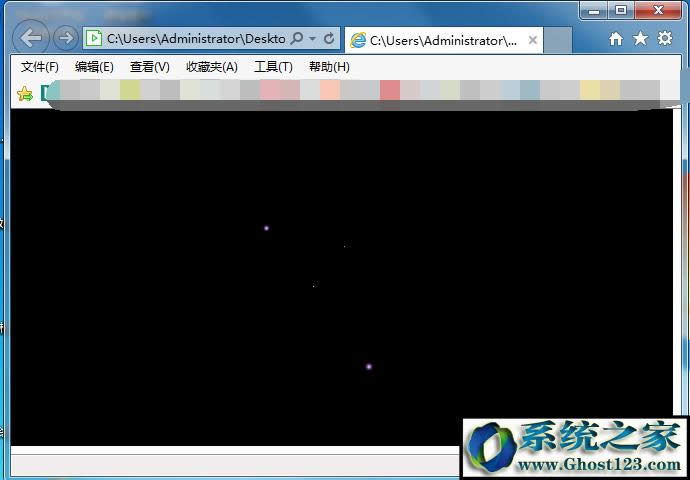Click the browser Back arrow button
The image size is (690, 480).
[x=33, y=38]
